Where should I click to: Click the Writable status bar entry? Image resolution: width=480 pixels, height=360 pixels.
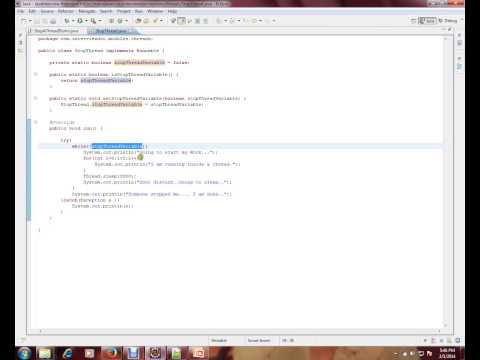coord(219,340)
